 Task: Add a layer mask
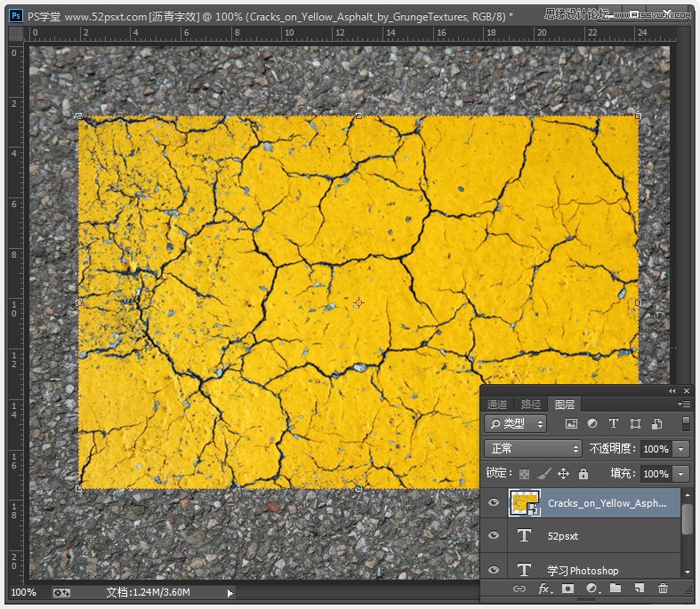567,589
